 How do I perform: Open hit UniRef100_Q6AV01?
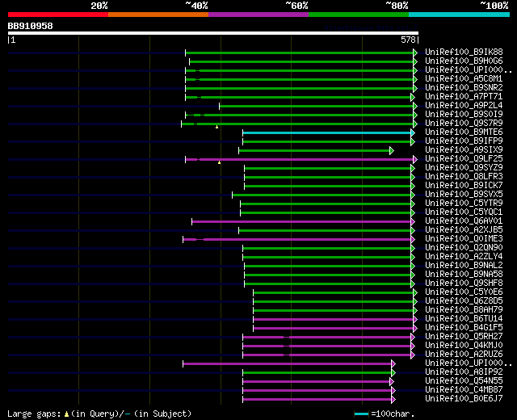(464, 221)
